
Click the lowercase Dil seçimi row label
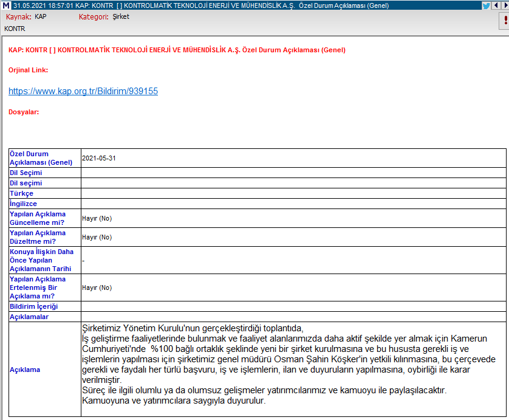[26, 183]
